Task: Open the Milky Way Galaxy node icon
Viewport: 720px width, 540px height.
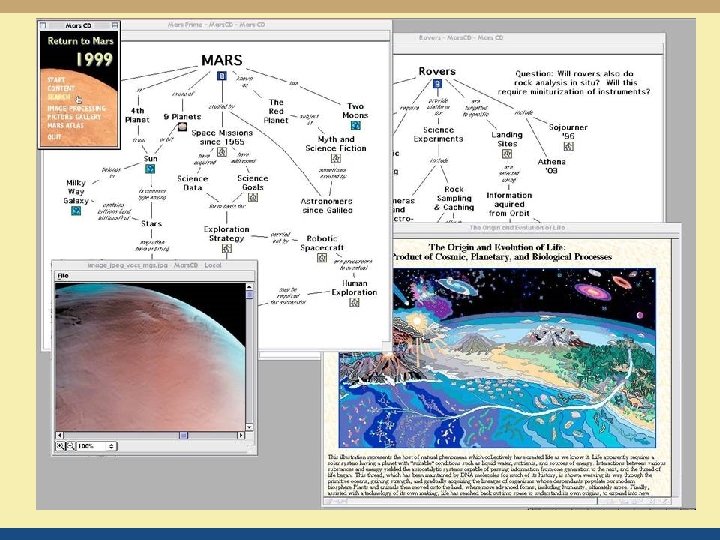Action: [76, 210]
